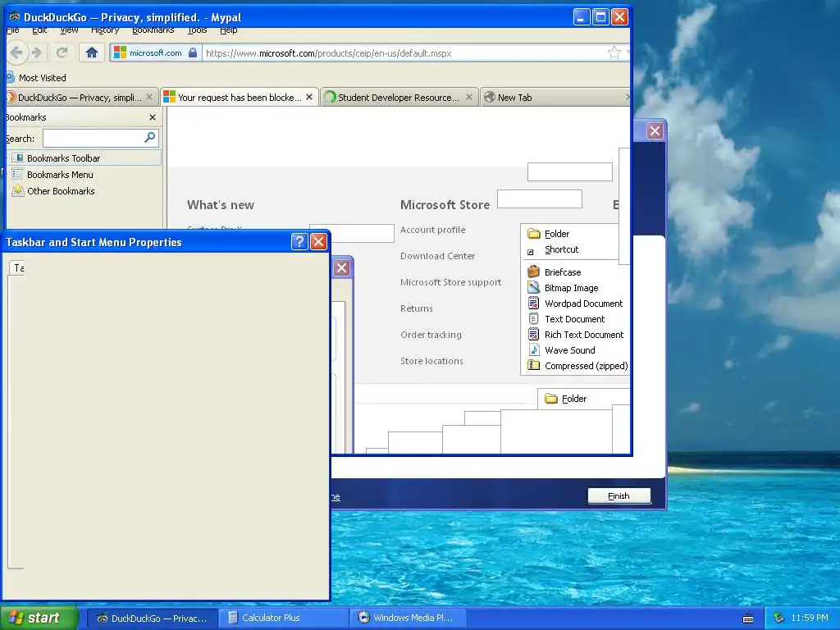Image resolution: width=840 pixels, height=630 pixels.
Task: Close the 'Your request has been blocked' tab
Action: [x=309, y=97]
